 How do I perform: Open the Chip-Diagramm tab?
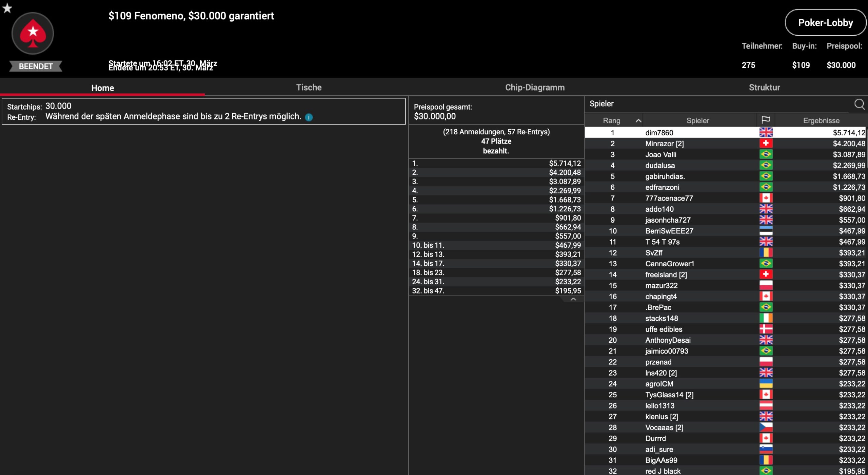click(535, 88)
